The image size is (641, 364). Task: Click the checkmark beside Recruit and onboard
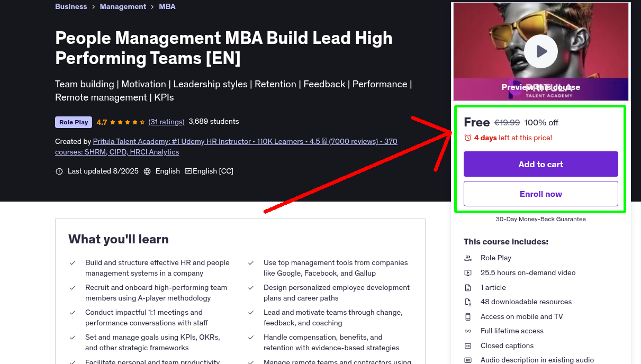tap(73, 288)
